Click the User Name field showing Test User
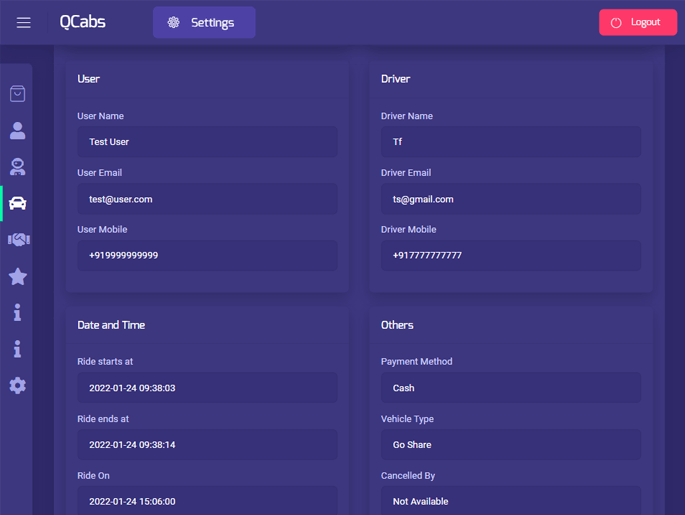 (x=207, y=142)
